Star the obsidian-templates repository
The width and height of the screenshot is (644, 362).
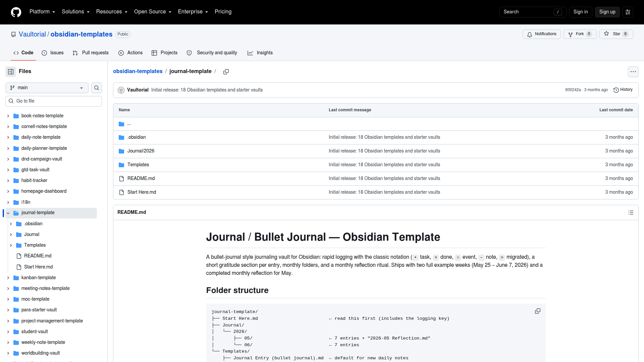coord(616,34)
